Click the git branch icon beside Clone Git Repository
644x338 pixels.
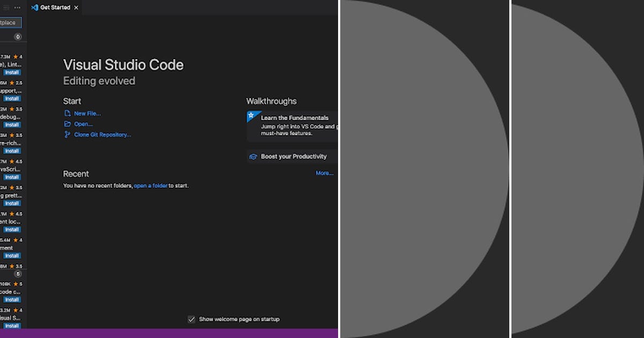67,135
